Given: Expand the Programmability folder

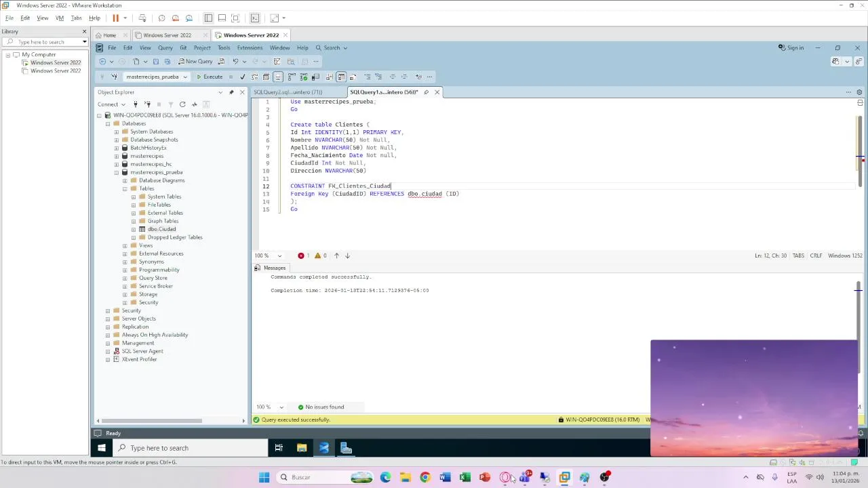Looking at the screenshot, I should [125, 270].
